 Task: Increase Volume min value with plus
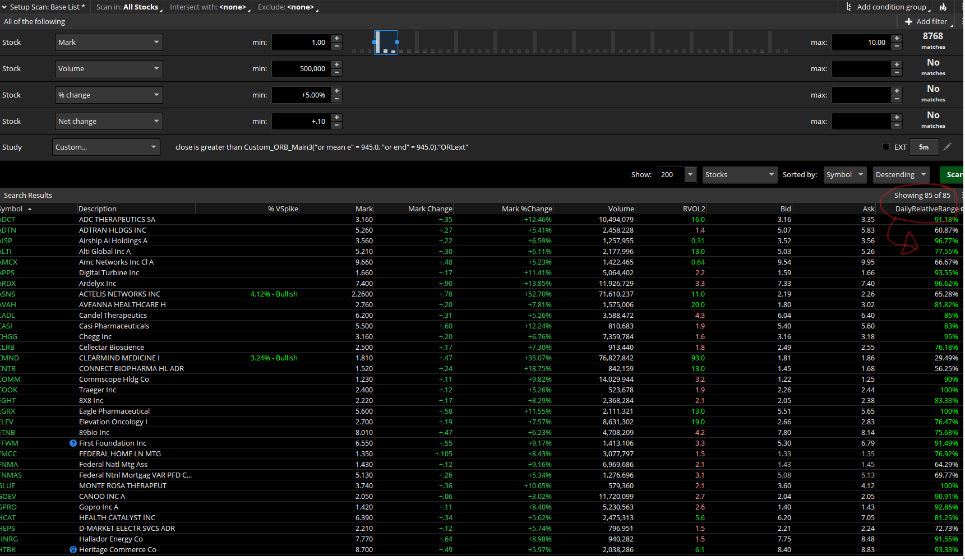[336, 65]
